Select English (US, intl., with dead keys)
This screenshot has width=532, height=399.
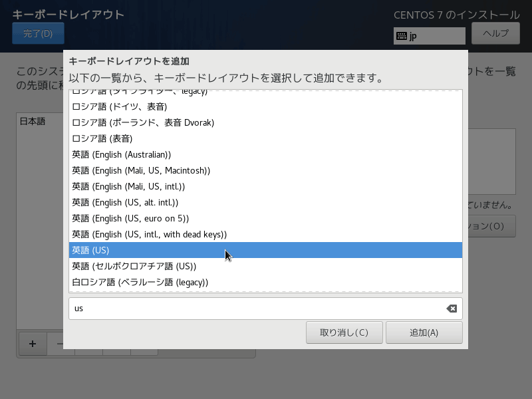150,234
